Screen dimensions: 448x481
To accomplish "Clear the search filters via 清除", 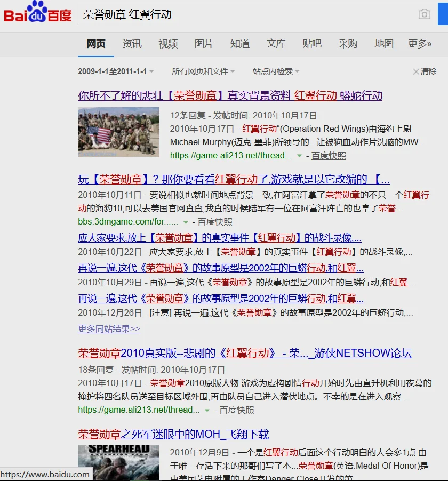I will coord(425,71).
